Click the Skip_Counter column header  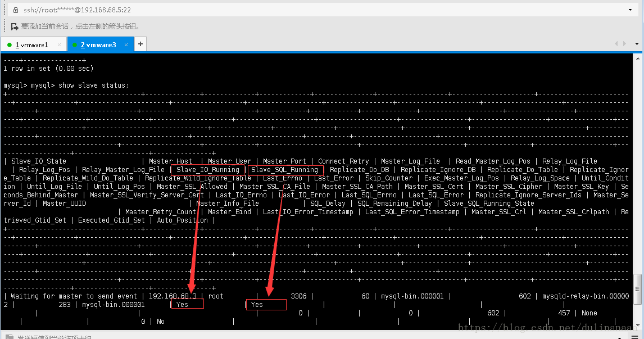tap(389, 178)
